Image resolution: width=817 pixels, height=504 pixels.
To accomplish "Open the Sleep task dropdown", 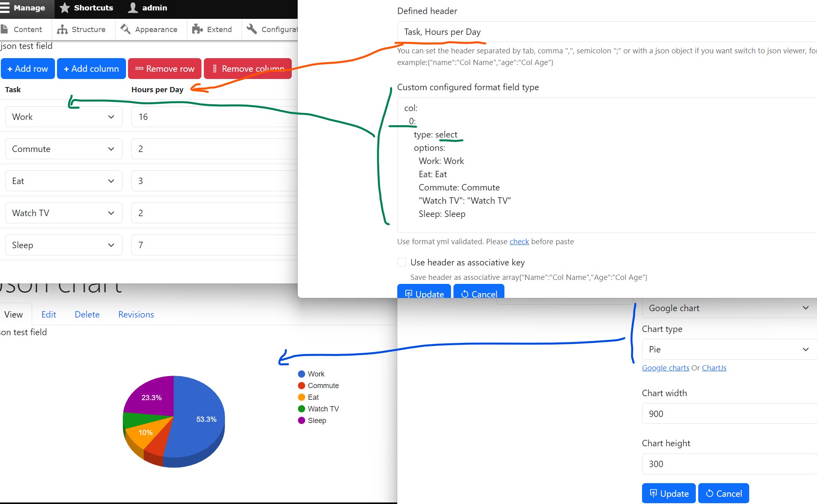I will click(x=63, y=245).
